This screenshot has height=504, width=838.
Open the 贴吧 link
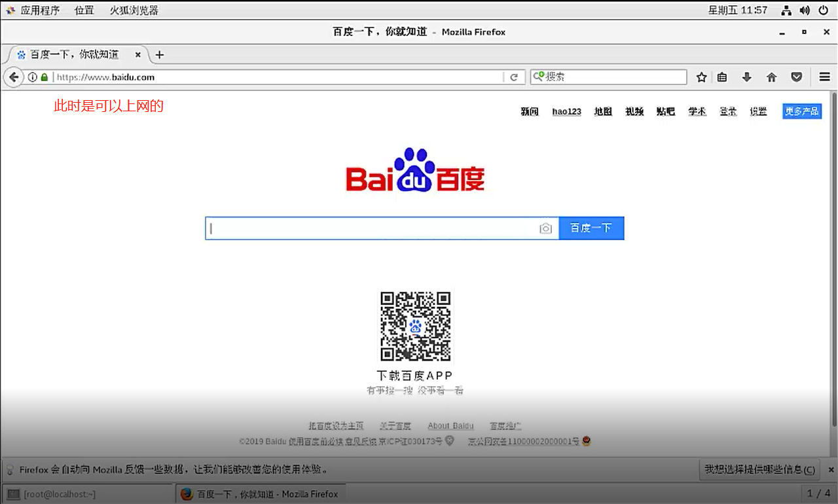666,111
